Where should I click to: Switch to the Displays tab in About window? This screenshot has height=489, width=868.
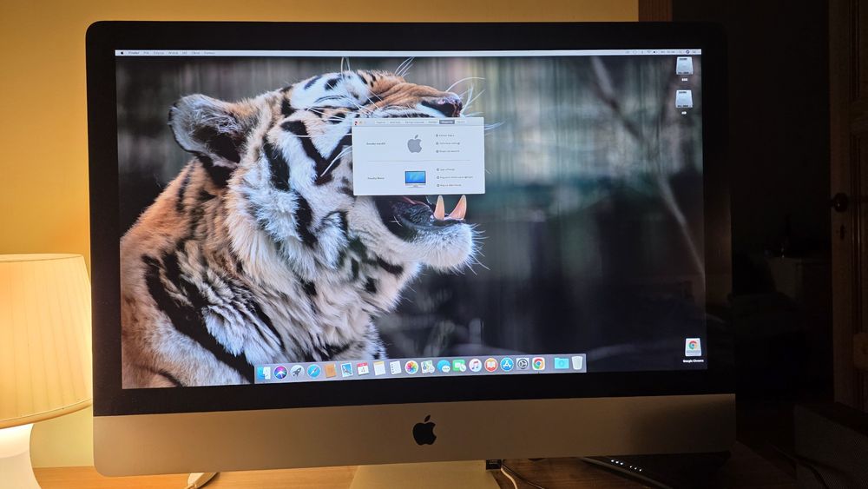[x=395, y=122]
